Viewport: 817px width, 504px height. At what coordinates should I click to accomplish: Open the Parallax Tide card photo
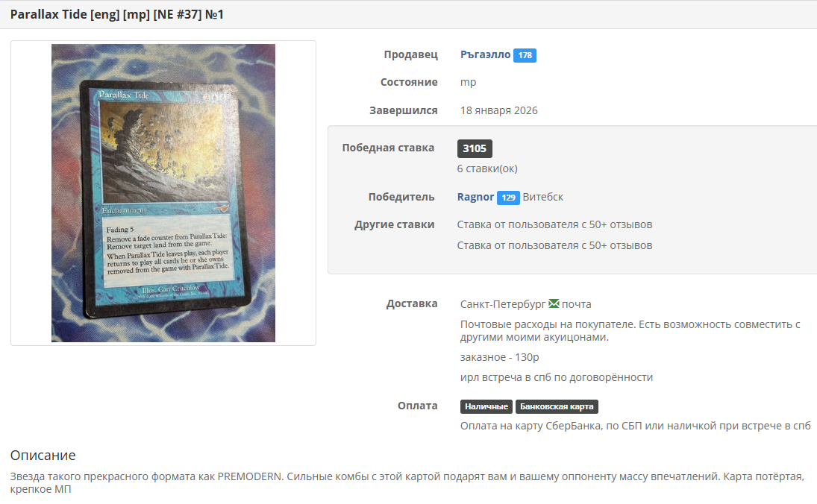click(163, 193)
